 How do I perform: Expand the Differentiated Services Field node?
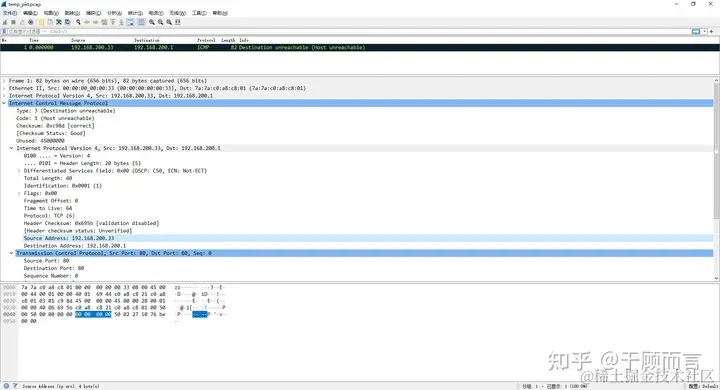coord(19,171)
